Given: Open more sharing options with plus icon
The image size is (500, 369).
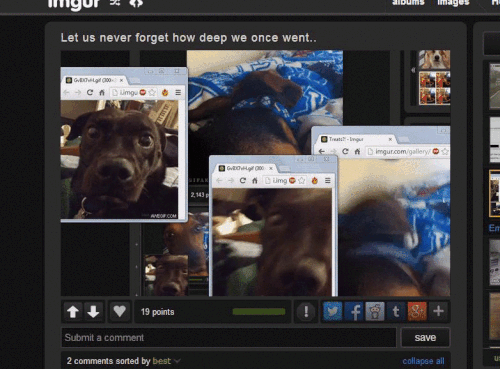Looking at the screenshot, I should pyautogui.click(x=438, y=312).
